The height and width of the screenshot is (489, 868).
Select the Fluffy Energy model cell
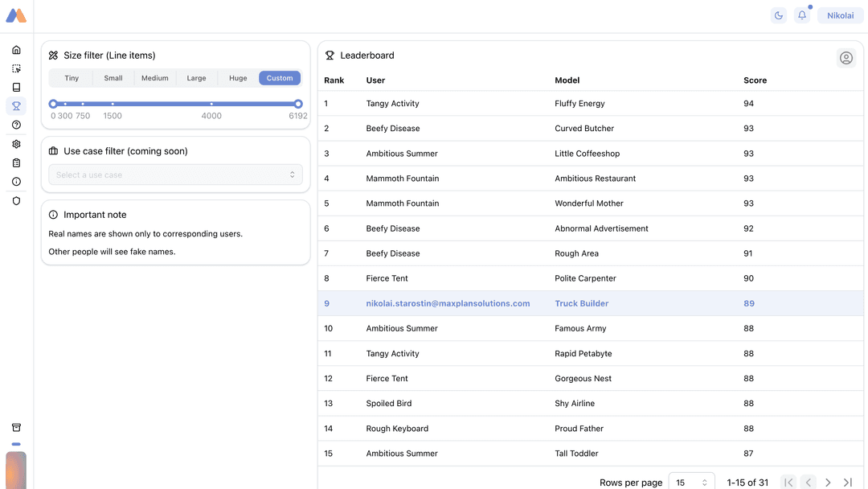click(579, 104)
